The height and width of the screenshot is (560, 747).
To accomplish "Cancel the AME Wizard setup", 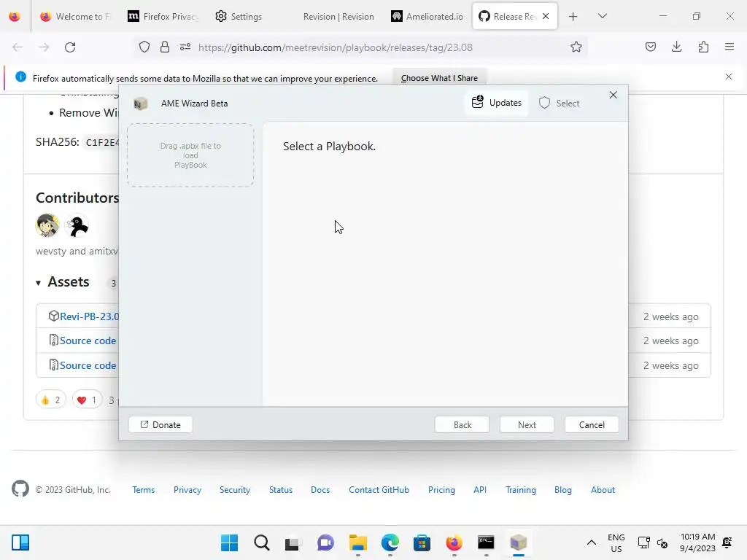I will [x=591, y=424].
